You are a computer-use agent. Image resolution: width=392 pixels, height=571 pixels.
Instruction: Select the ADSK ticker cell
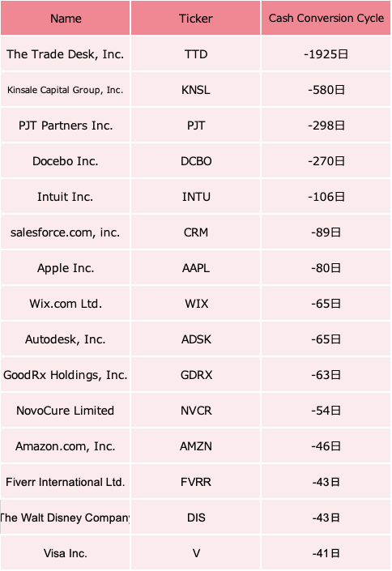[x=196, y=339]
